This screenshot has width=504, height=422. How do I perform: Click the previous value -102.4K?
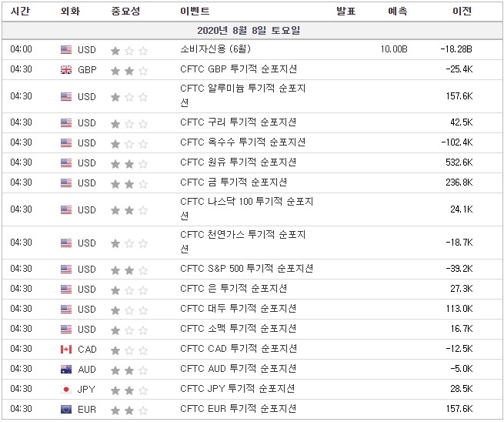click(x=457, y=142)
